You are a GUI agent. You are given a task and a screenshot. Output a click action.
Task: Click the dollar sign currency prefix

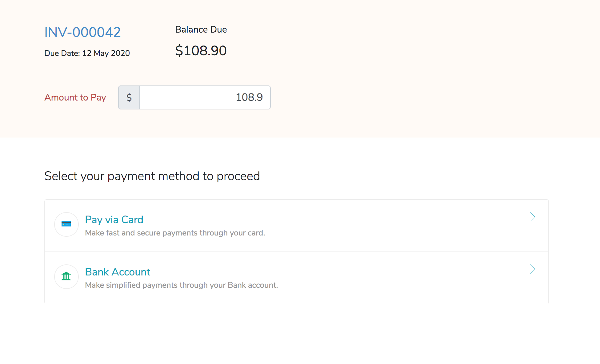(129, 97)
